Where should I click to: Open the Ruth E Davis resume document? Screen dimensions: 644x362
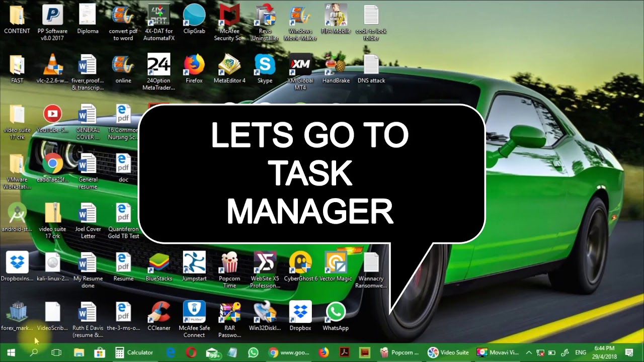coord(88,319)
